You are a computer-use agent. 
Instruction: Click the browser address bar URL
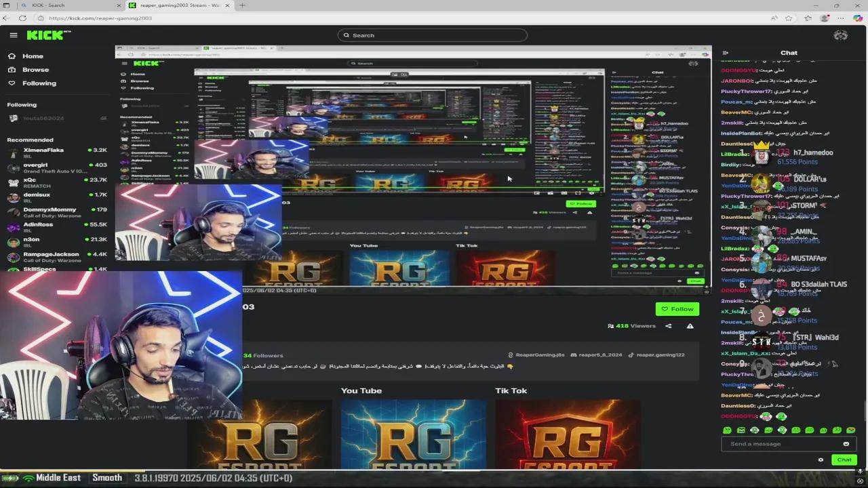tap(100, 18)
